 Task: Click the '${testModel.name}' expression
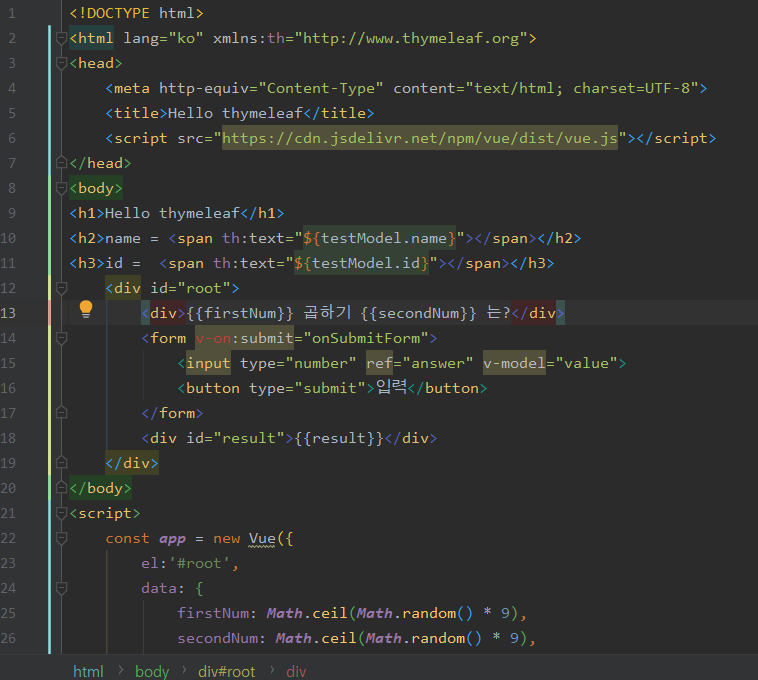click(x=379, y=238)
